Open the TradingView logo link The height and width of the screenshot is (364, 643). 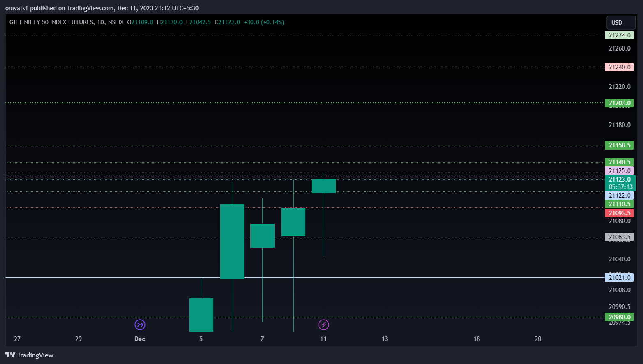click(x=30, y=355)
